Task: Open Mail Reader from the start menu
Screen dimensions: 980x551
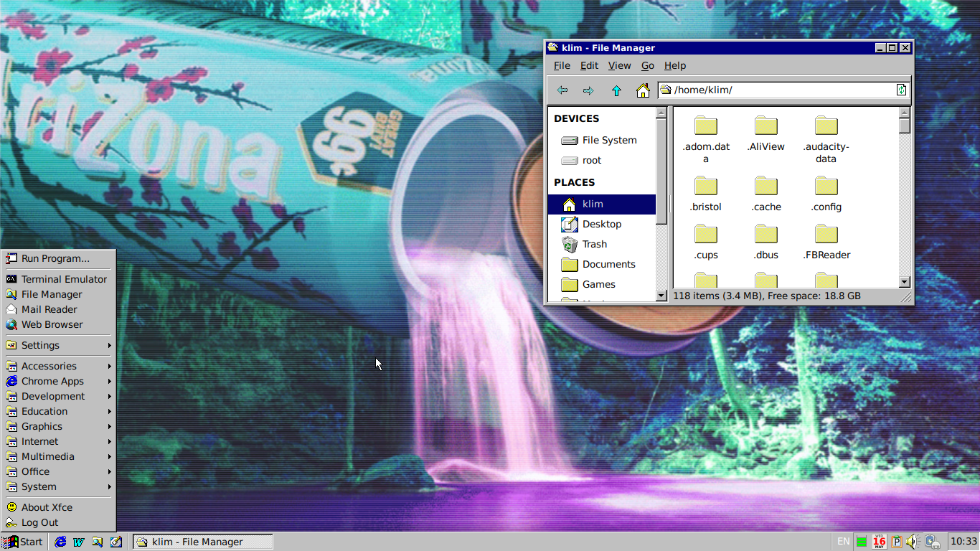Action: 59,309
